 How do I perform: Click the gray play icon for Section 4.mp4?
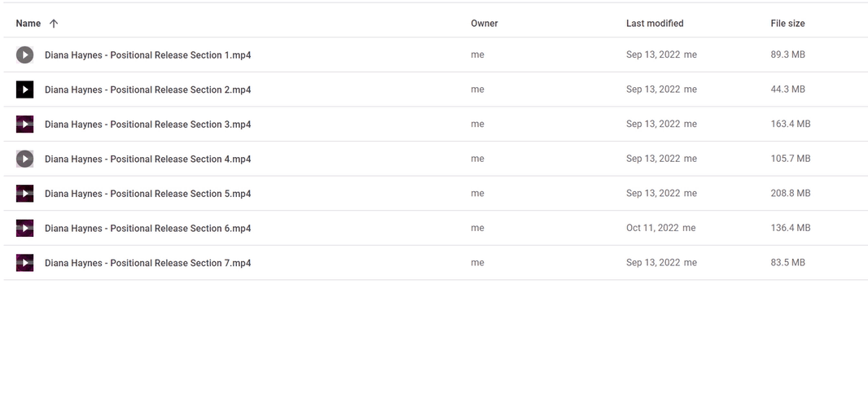[x=24, y=159]
